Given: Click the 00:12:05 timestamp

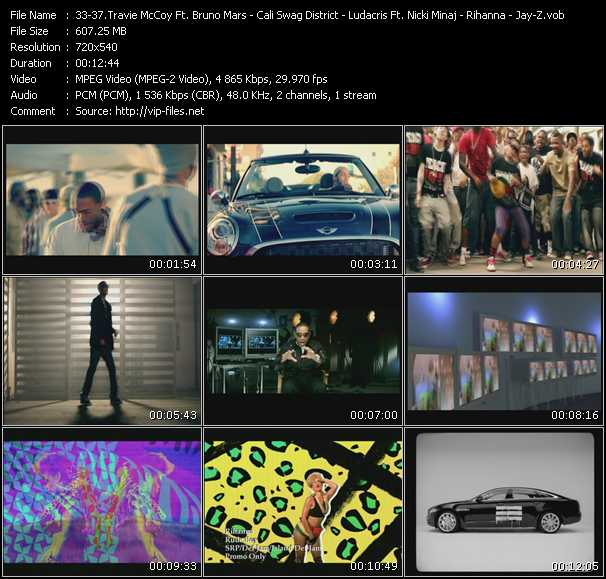Looking at the screenshot, I should [575, 566].
